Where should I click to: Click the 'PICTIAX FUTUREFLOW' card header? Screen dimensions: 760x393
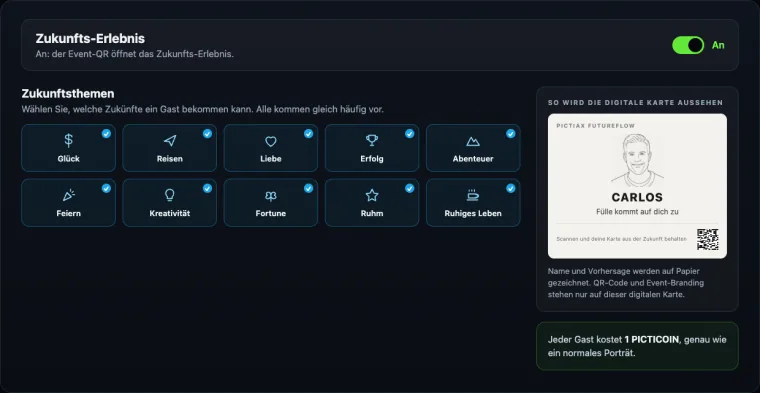click(595, 126)
